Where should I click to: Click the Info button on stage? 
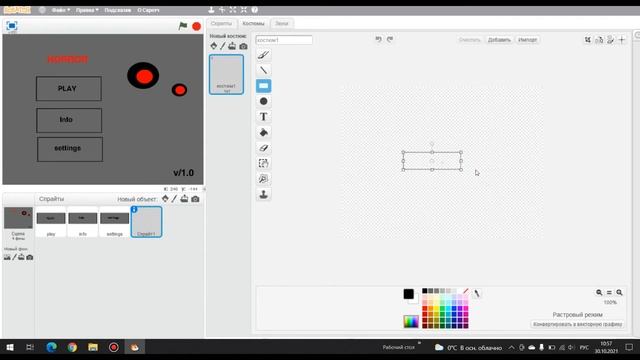coord(69,120)
